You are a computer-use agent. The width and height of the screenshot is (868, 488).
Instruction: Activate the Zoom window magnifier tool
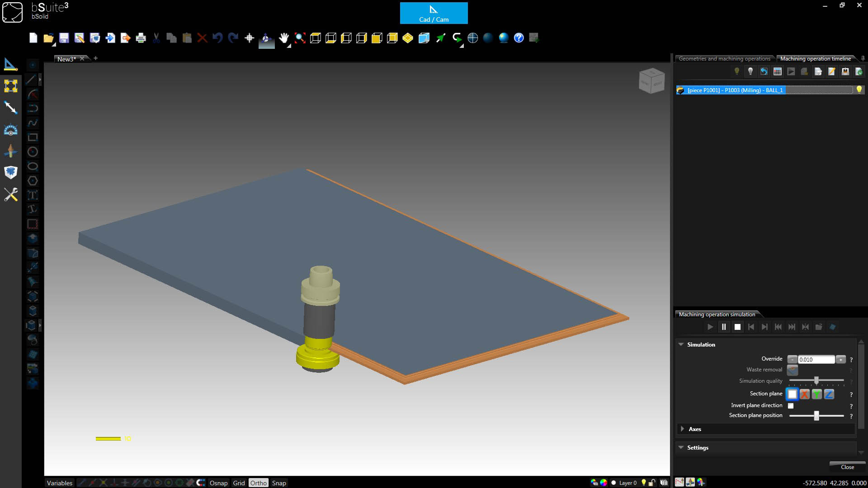point(300,38)
